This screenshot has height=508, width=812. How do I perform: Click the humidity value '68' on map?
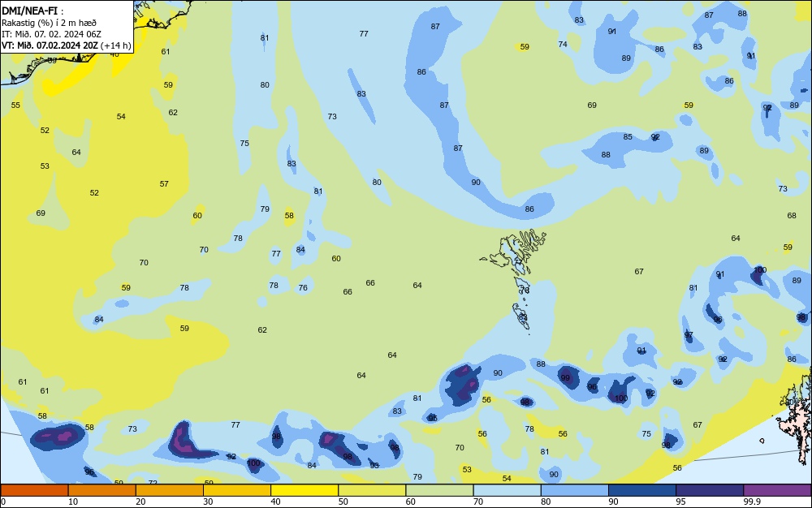coord(792,215)
